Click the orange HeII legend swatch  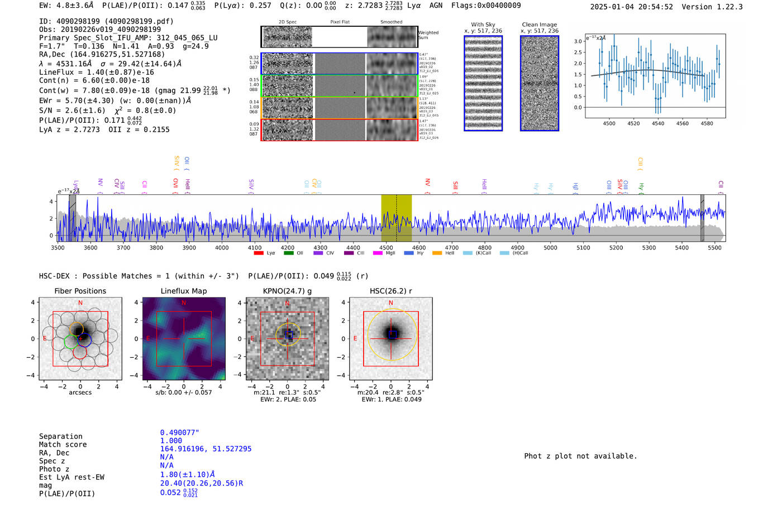tap(437, 253)
